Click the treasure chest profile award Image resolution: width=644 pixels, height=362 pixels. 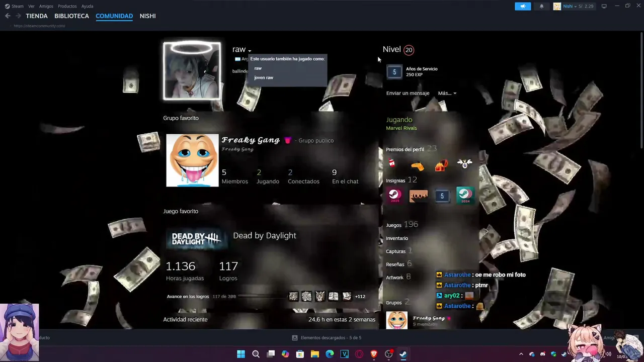[441, 165]
